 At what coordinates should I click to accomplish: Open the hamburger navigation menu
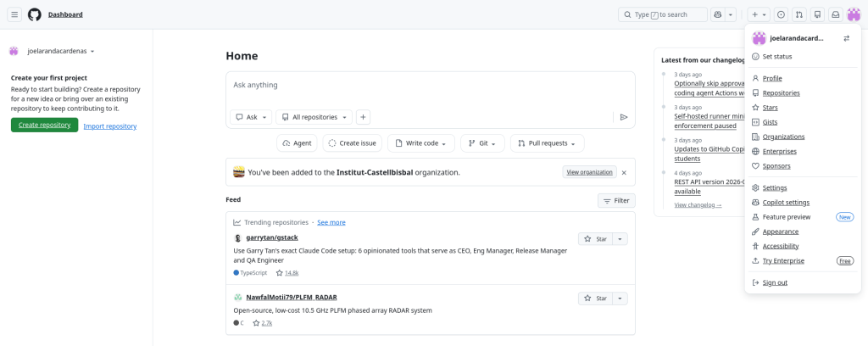click(14, 14)
